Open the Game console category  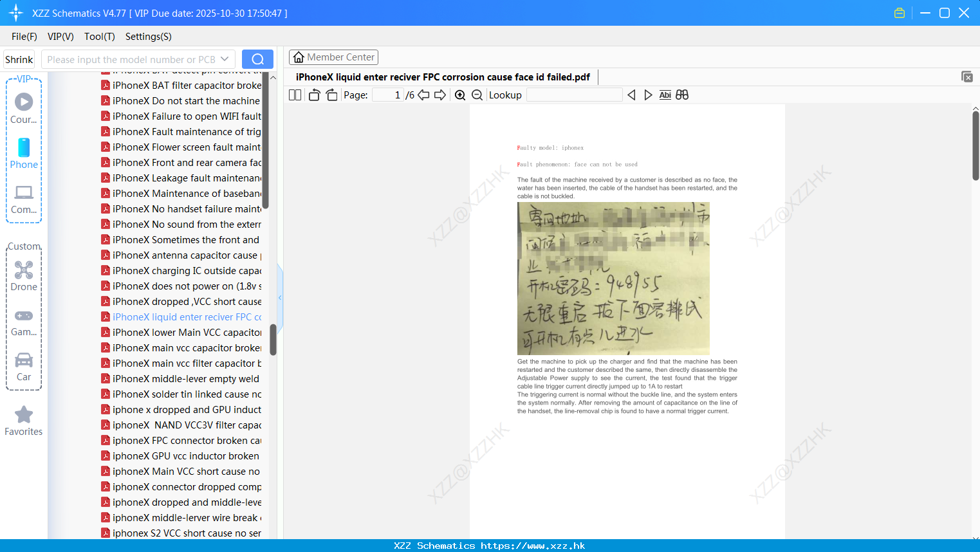[24, 323]
